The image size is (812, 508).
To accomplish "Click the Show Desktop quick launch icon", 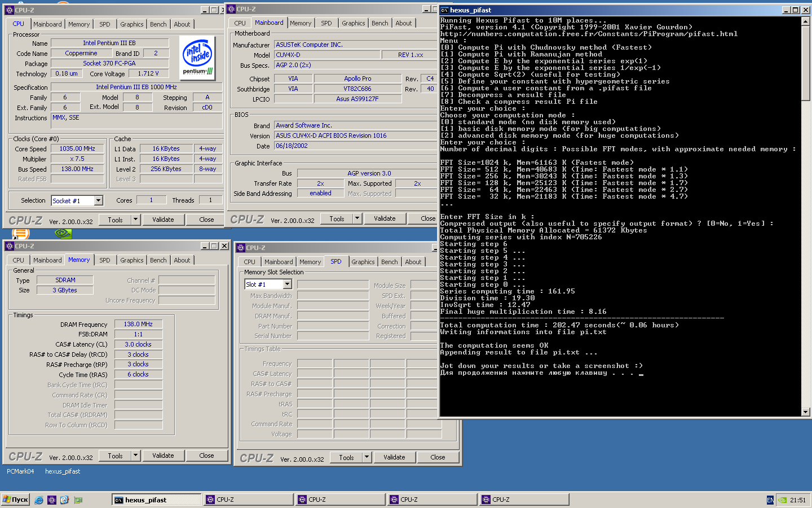I will click(64, 500).
